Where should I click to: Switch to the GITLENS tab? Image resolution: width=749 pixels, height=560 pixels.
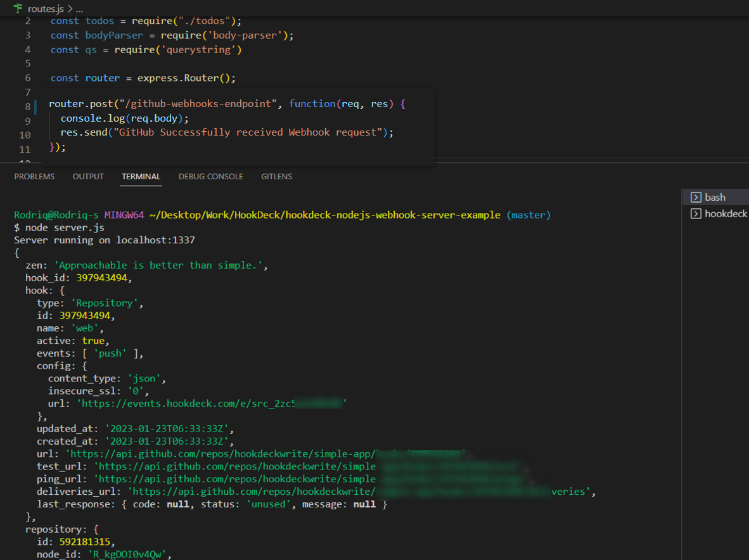click(x=276, y=176)
